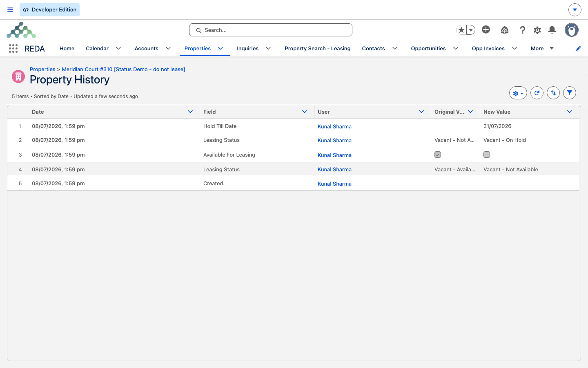This screenshot has width=588, height=368.
Task: Click the favorites star icon
Action: pyautogui.click(x=461, y=30)
